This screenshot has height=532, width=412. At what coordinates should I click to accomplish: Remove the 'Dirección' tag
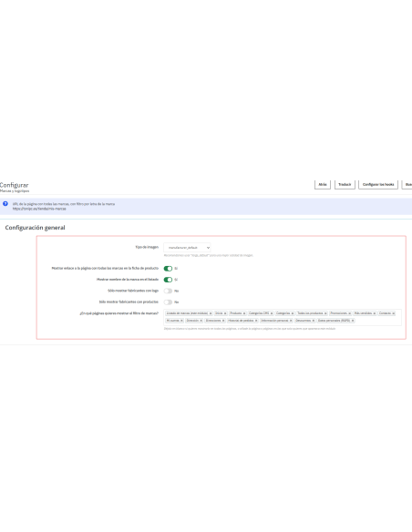tap(201, 321)
